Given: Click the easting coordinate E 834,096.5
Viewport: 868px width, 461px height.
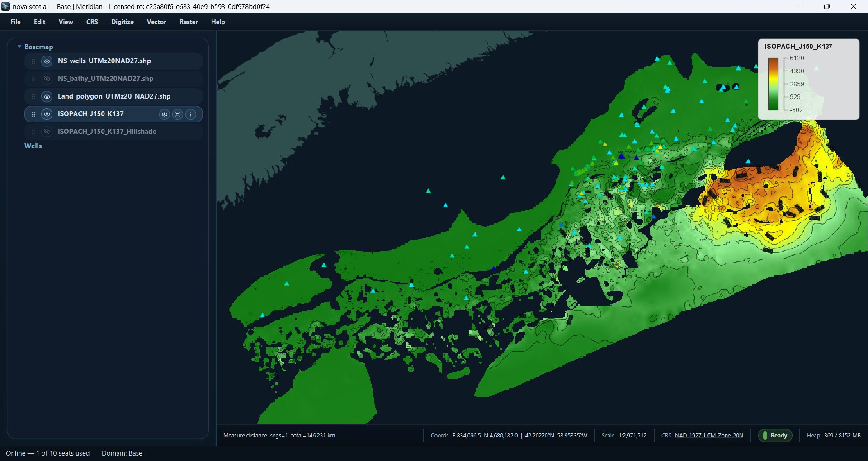Looking at the screenshot, I should pos(467,436).
